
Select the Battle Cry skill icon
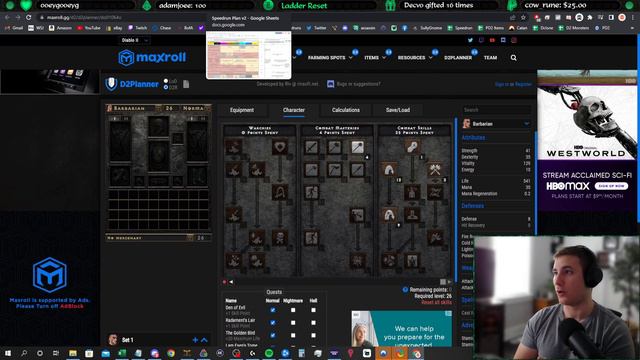234,215
